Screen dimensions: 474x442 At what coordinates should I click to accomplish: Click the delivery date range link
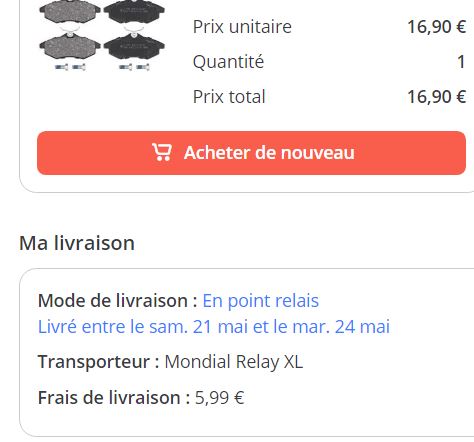214,327
